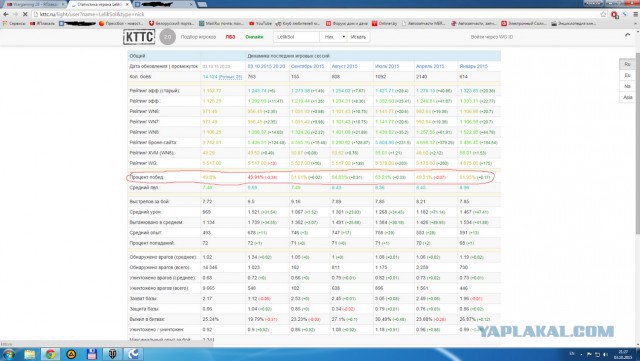Click the KTTC site logo
The width and height of the screenshot is (640, 361).
(139, 37)
